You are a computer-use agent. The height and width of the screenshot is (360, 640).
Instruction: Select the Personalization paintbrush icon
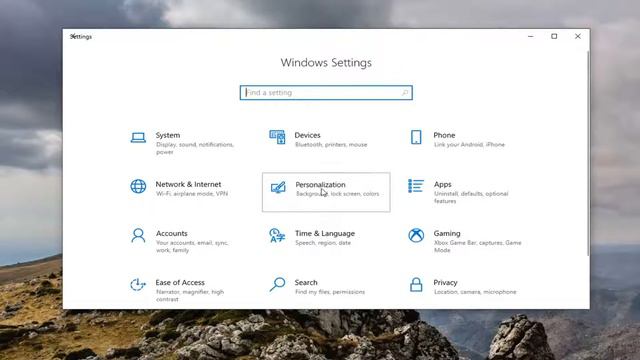278,187
